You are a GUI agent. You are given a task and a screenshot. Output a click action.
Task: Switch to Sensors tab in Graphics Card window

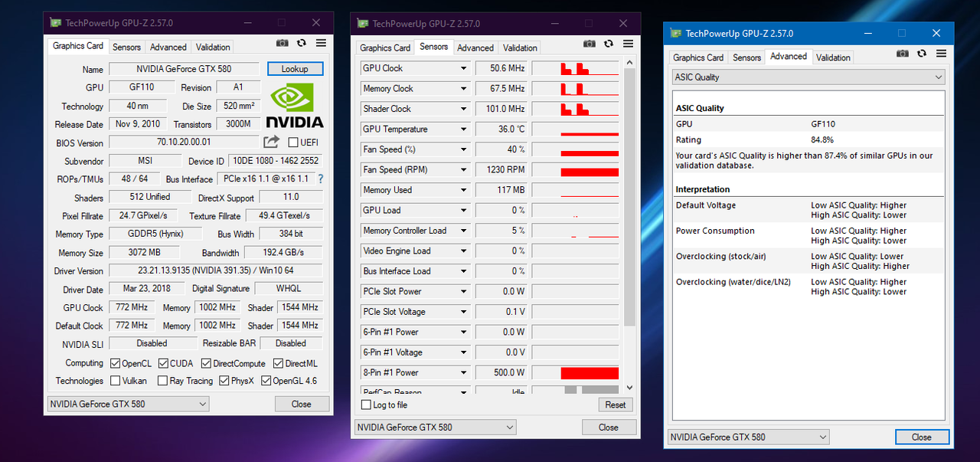(x=126, y=47)
